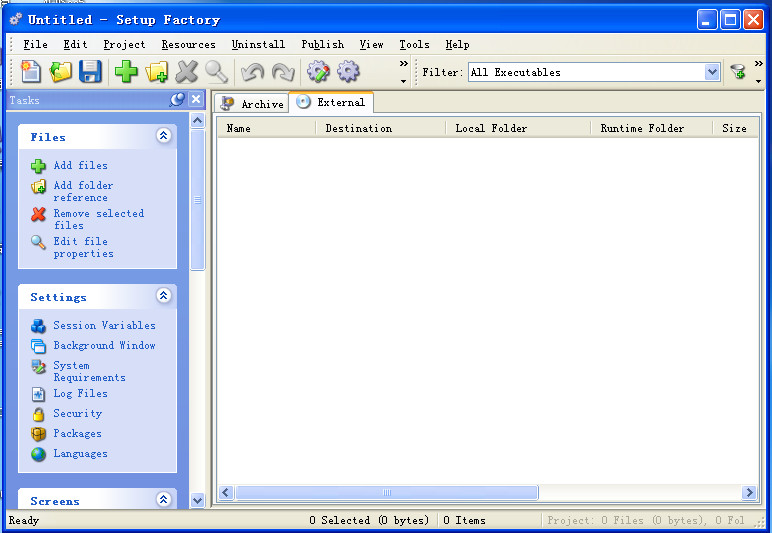The width and height of the screenshot is (772, 533).
Task: Click the Session Variables link
Action: pos(104,325)
